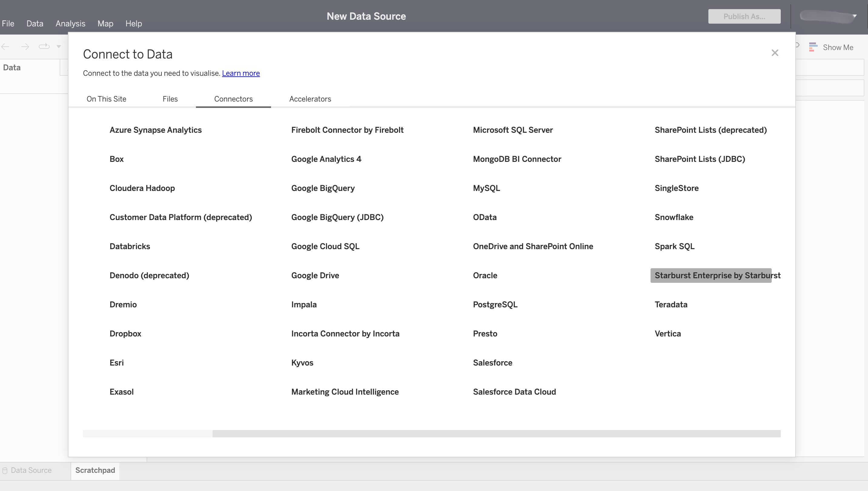Switch to the Files tab
Image resolution: width=868 pixels, height=491 pixels.
[x=170, y=99]
